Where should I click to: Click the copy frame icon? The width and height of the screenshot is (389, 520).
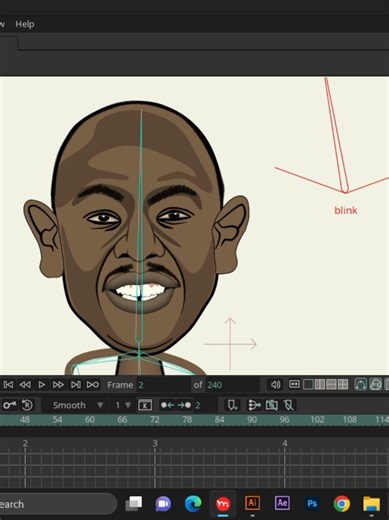pyautogui.click(x=272, y=405)
